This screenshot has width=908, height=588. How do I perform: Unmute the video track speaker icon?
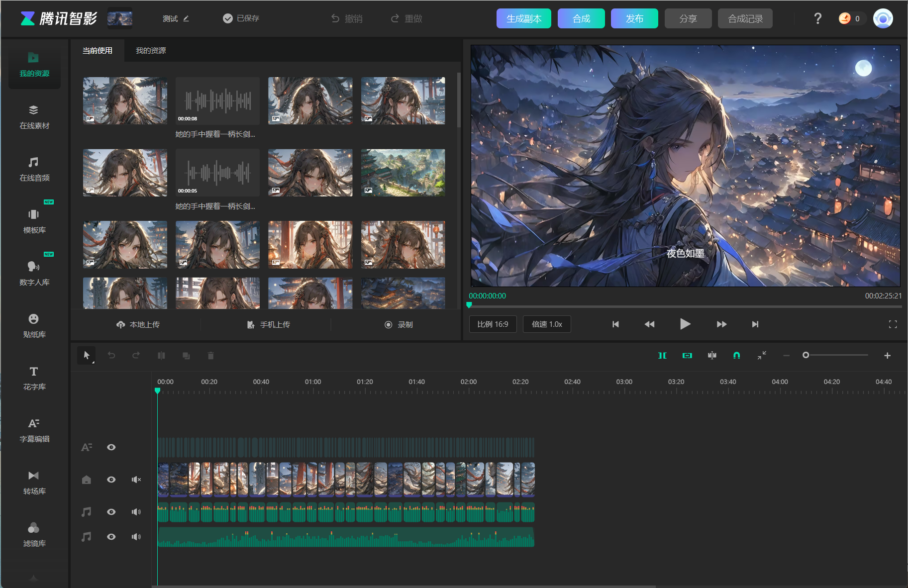[136, 480]
